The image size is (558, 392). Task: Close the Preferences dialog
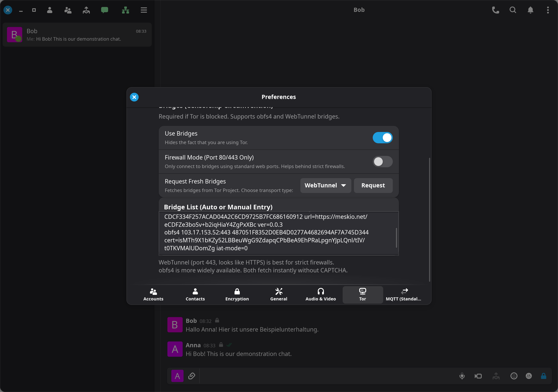click(x=134, y=97)
